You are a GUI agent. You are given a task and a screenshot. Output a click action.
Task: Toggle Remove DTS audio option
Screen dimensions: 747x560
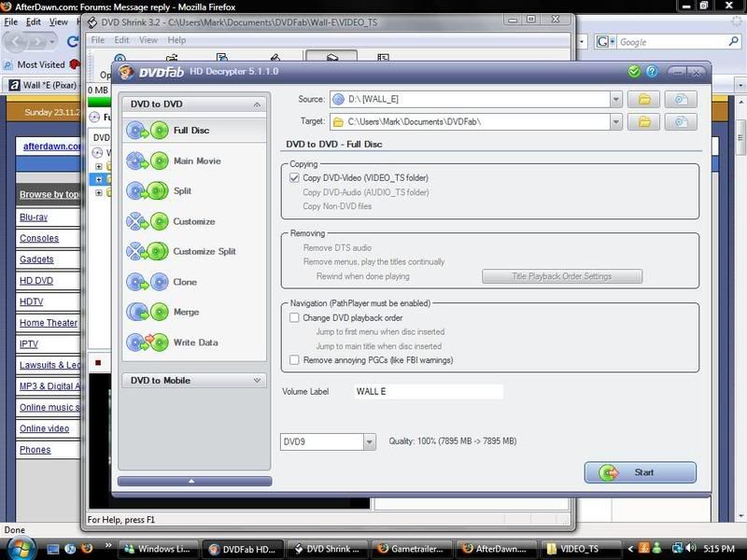pos(337,247)
